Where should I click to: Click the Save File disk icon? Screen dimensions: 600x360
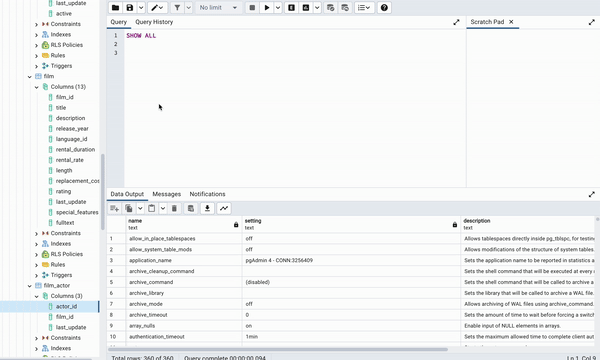130,7
